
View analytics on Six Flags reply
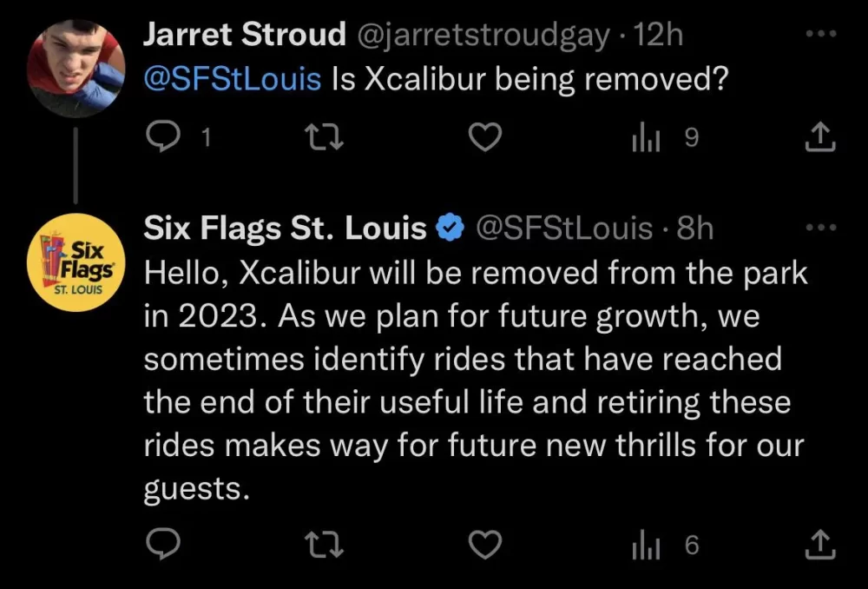click(644, 545)
